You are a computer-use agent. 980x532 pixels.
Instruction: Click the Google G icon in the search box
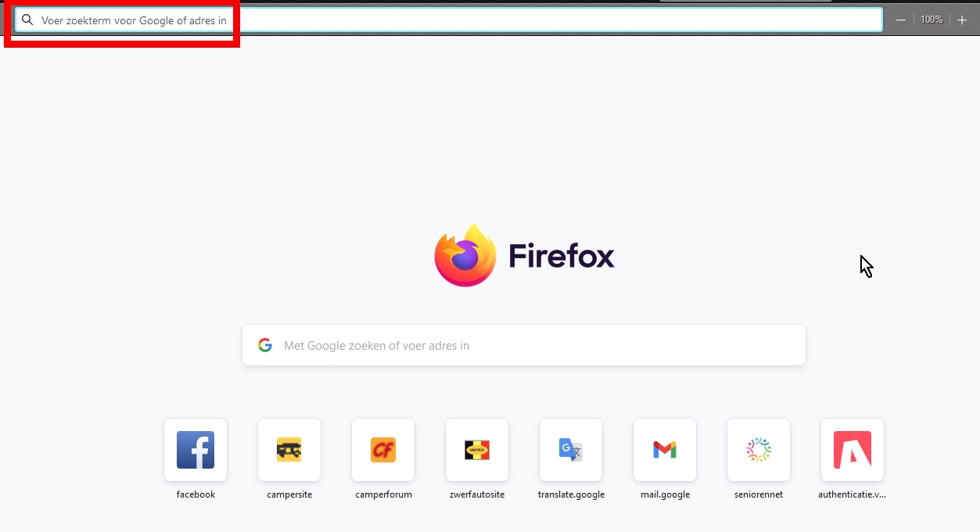pyautogui.click(x=265, y=345)
